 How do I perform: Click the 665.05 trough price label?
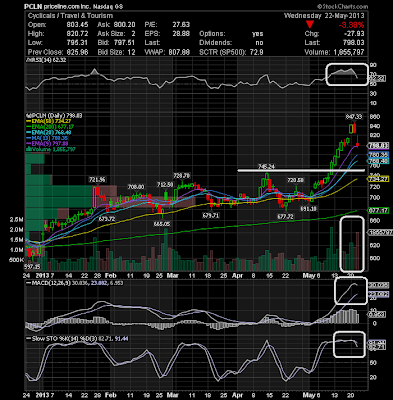pos(162,224)
